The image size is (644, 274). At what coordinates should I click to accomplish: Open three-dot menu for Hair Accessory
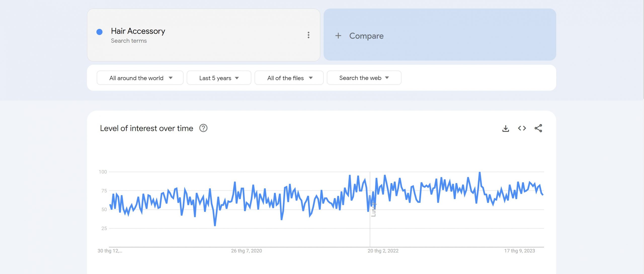(x=308, y=35)
